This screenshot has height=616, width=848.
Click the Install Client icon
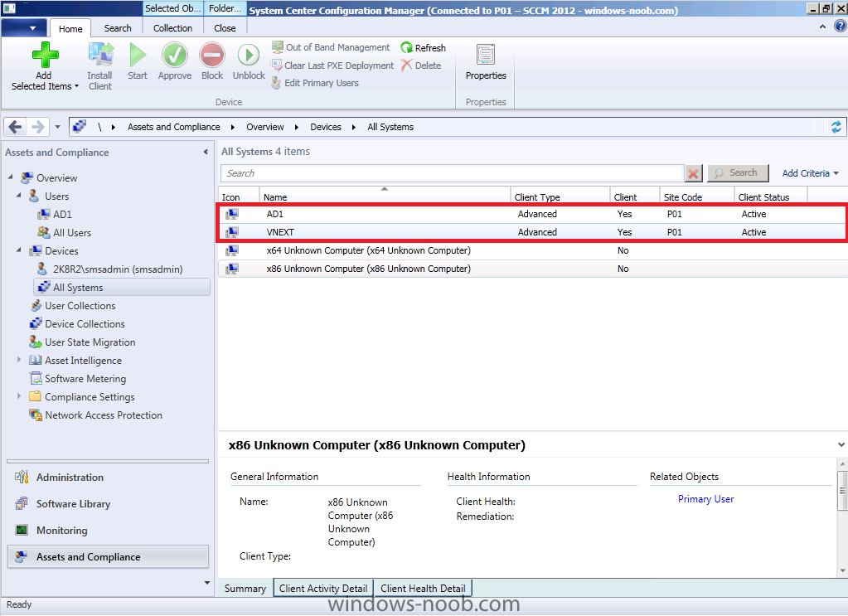100,55
